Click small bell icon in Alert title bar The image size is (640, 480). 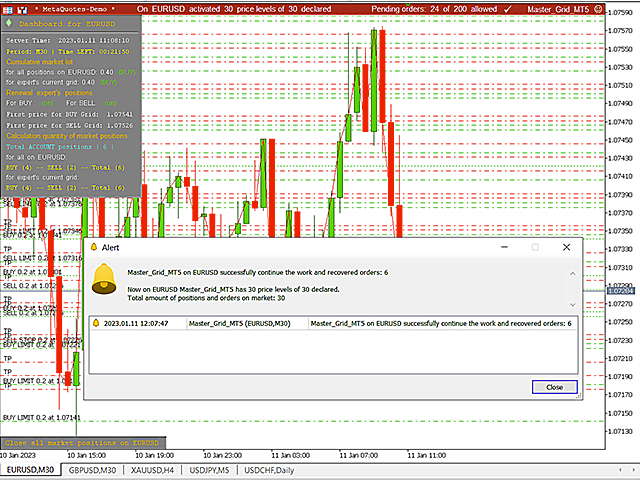point(94,247)
